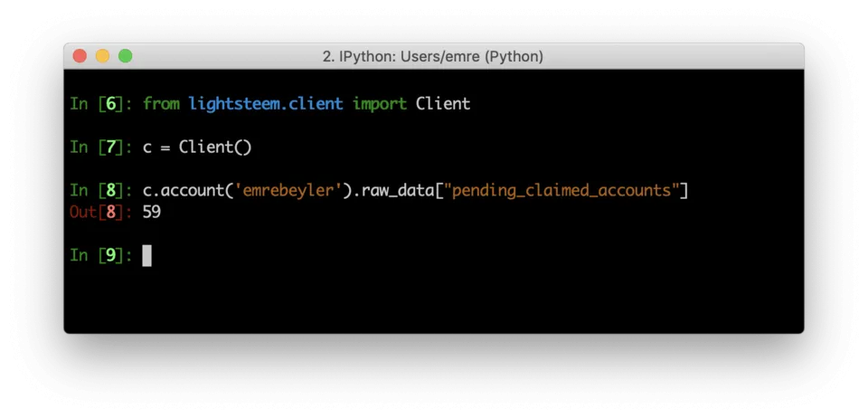
Task: Select the "lightsteem.client" module name
Action: tap(266, 103)
